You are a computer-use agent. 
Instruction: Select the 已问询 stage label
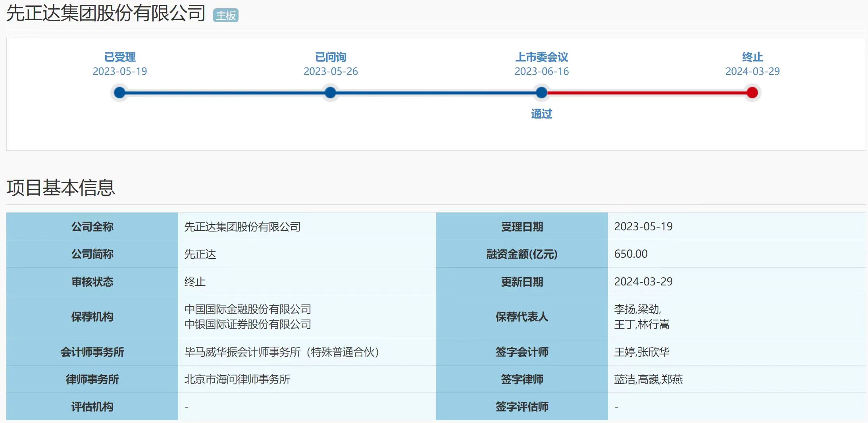pos(331,57)
